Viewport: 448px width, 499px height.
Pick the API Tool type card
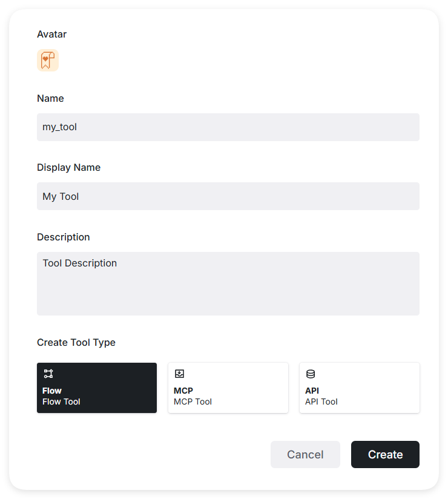pos(359,388)
